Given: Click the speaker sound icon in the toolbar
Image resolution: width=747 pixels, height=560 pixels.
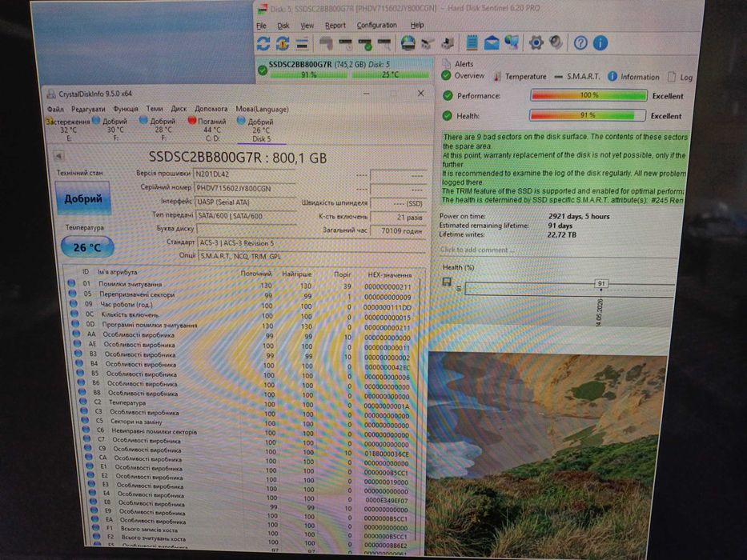Looking at the screenshot, I should 556,42.
